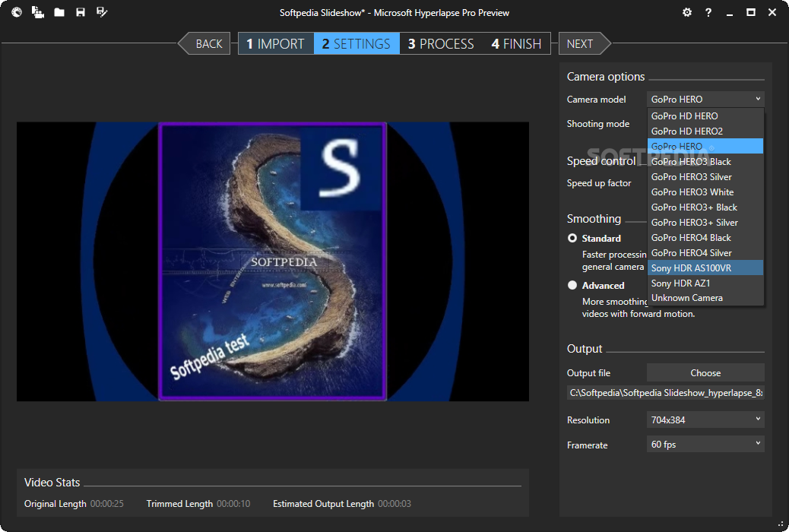Screen dimensions: 789x532
Task: Pick GoPro HERO3 Black camera
Action: (x=705, y=162)
